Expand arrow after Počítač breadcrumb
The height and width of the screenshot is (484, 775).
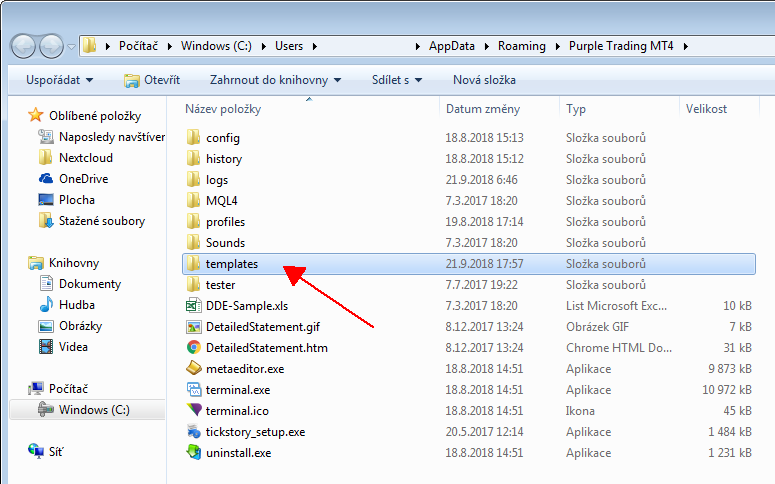pos(170,46)
